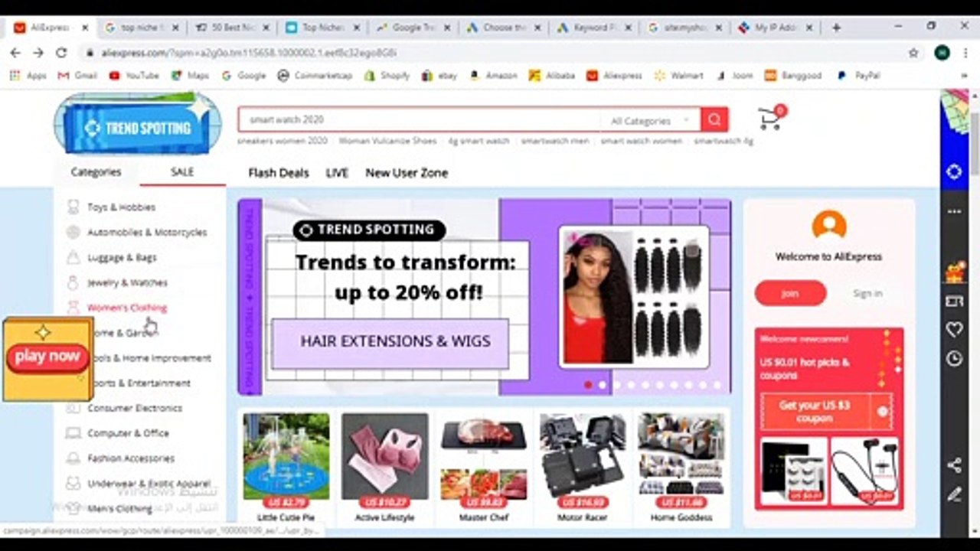
Task: Open the Master Chef product thumbnail
Action: tap(484, 457)
